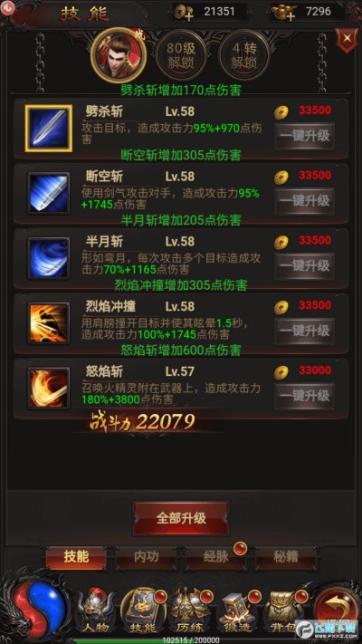Switch to the 秘籍 tab
This screenshot has height=644, width=362.
pos(286,557)
